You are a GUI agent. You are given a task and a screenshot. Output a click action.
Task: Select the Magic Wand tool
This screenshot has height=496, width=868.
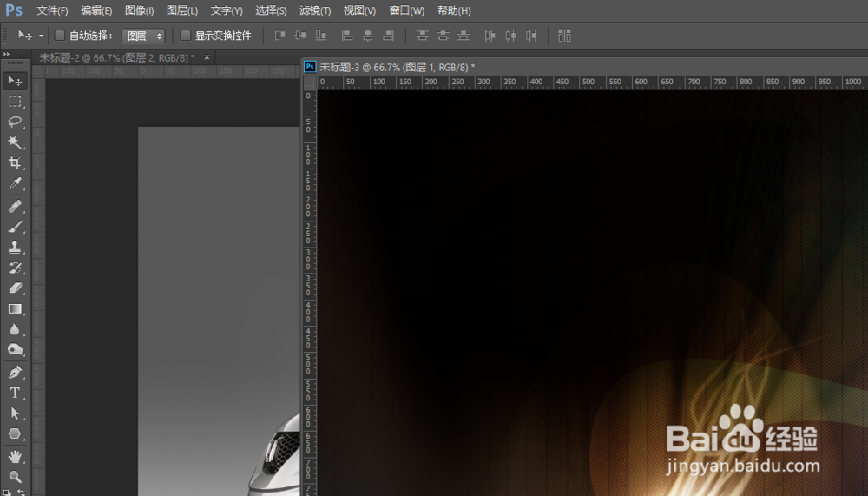(15, 142)
